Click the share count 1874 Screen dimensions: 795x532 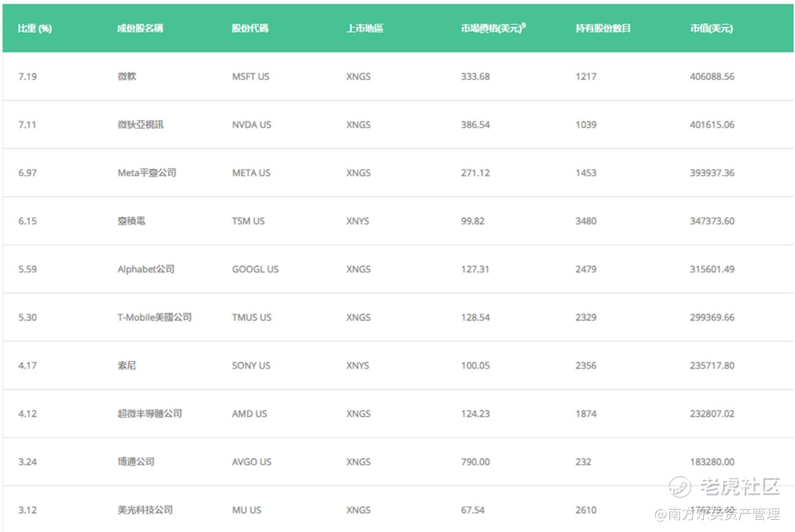click(x=586, y=414)
